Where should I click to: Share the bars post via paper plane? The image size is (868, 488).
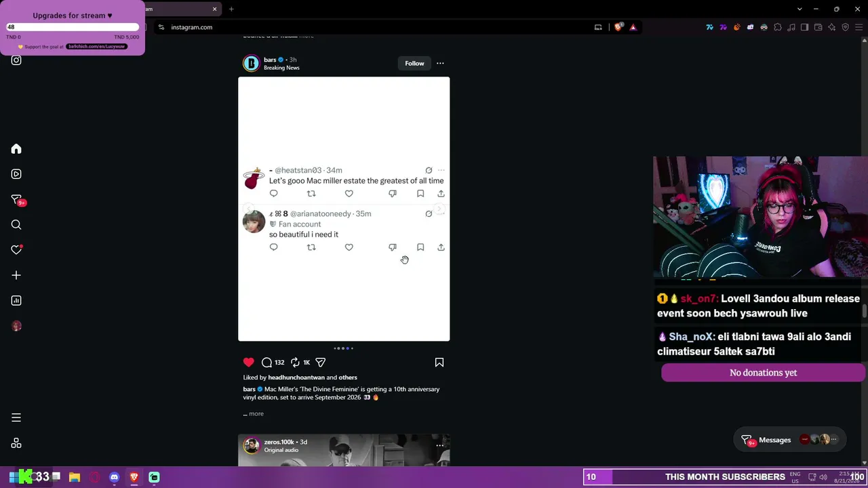point(321,363)
